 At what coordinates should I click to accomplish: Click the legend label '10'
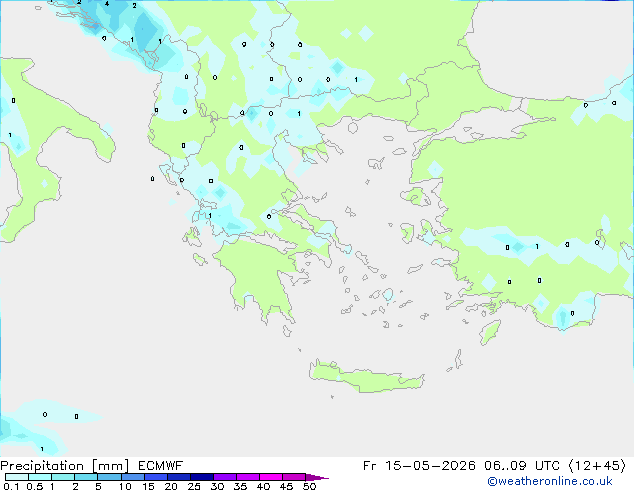point(125,486)
